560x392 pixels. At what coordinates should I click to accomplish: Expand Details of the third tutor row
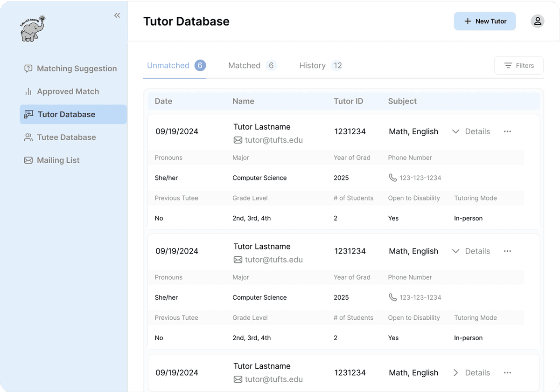point(471,373)
